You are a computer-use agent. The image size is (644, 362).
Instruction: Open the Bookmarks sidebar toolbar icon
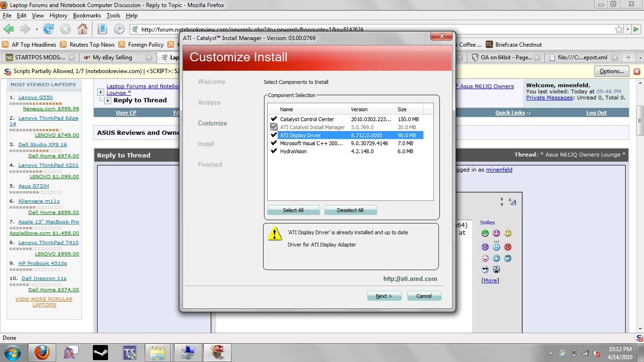(x=102, y=29)
